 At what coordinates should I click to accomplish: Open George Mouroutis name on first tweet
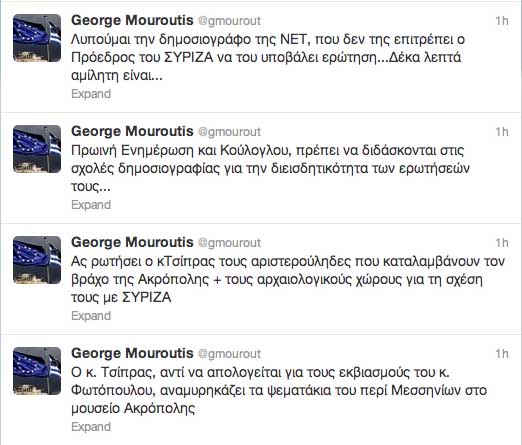pos(132,20)
